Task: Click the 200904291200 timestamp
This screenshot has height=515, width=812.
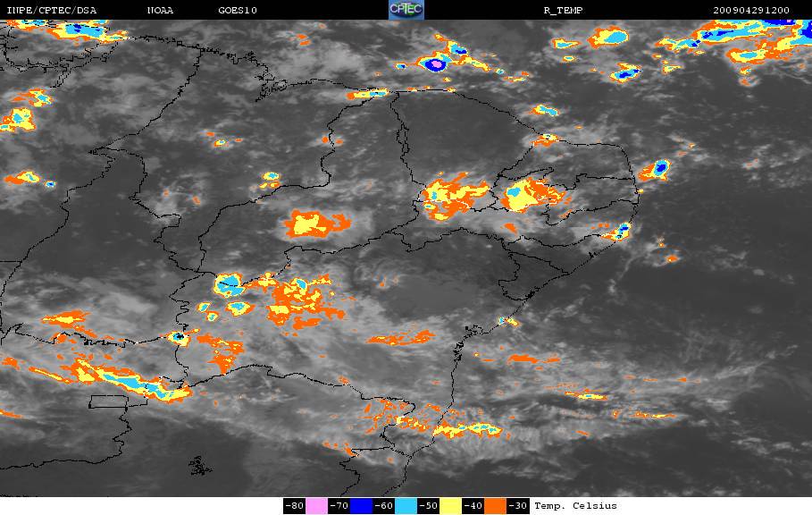Action: pos(751,11)
